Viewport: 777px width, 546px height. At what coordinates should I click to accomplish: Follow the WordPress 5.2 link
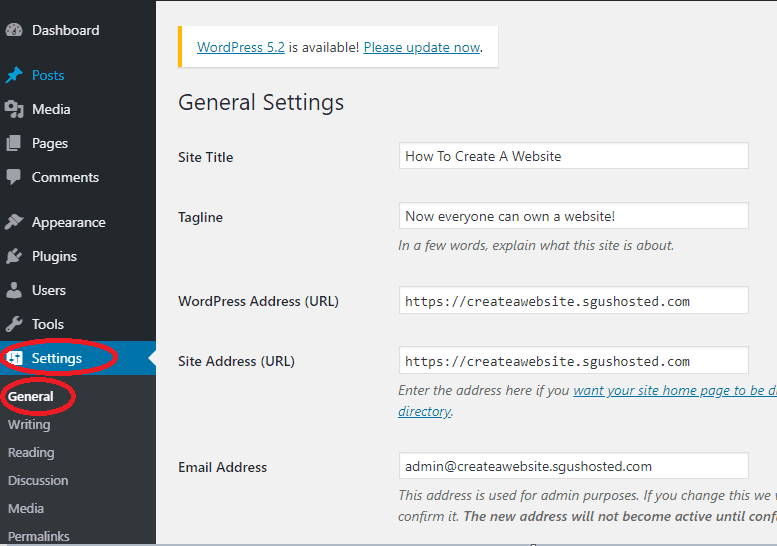[241, 48]
